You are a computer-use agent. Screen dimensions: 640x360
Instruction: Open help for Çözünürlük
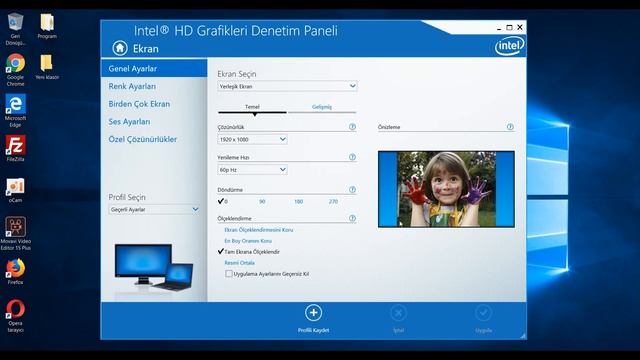click(x=352, y=127)
